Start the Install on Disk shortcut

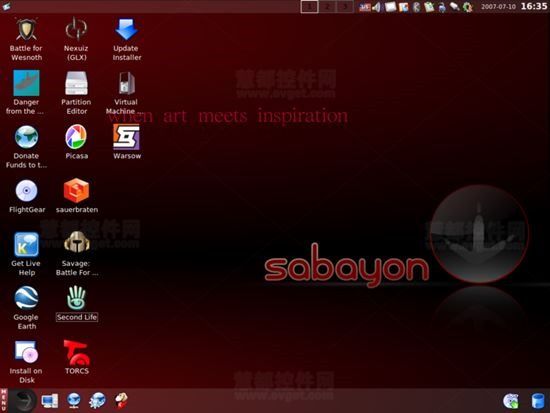tap(26, 352)
